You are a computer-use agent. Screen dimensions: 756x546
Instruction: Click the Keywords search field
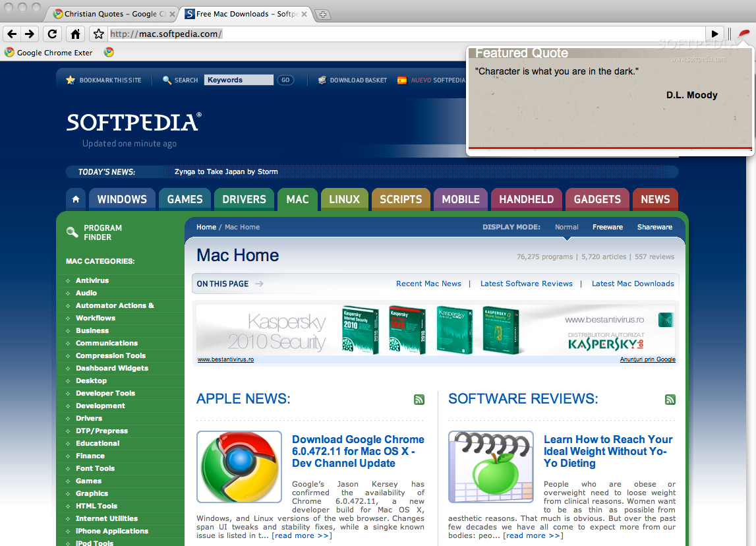click(239, 80)
